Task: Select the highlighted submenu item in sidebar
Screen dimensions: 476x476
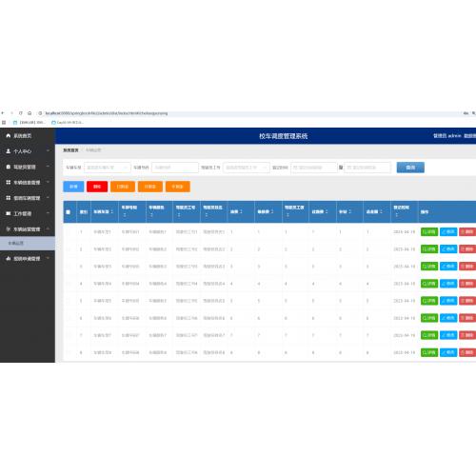Action: (28, 243)
